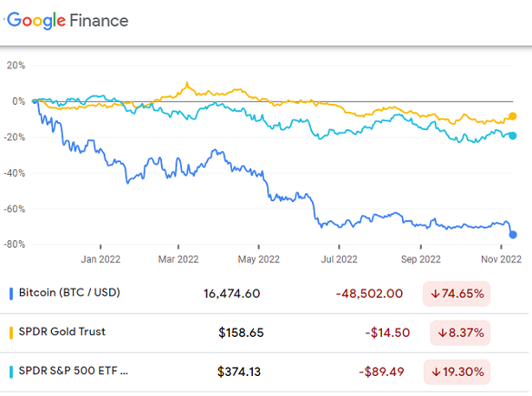Screen dimensions: 532x396
Task: Click the teal S&P endpoint dot on chart
Action: coord(513,136)
